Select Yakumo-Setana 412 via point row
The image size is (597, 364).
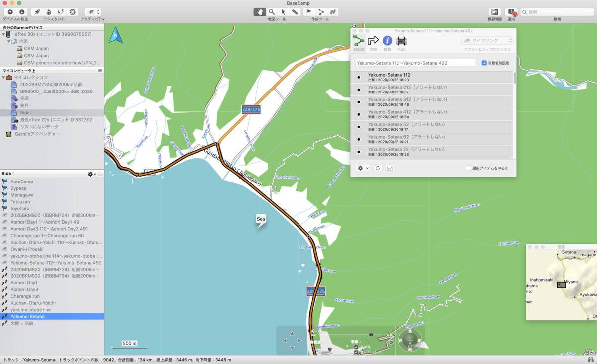432,114
